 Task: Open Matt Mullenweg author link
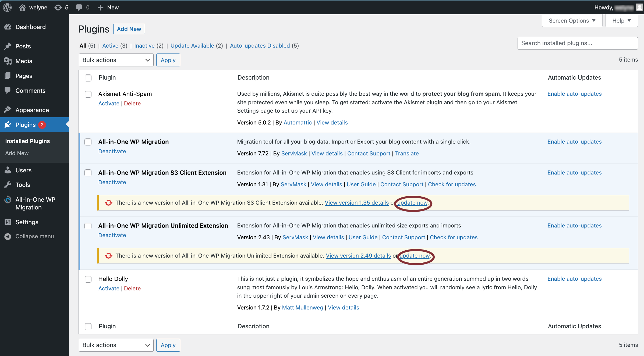pos(303,308)
